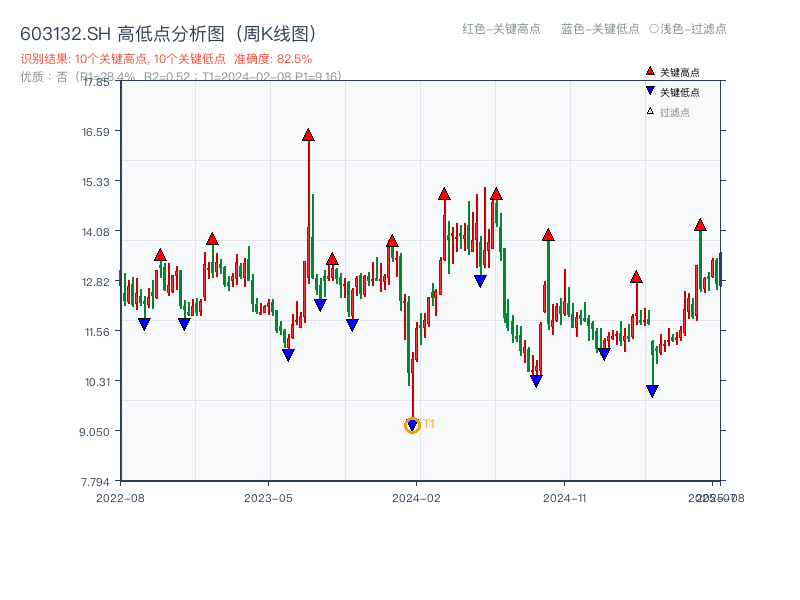The width and height of the screenshot is (800, 600).
Task: Select the first red high marker after 2024-02
Action: [x=444, y=194]
